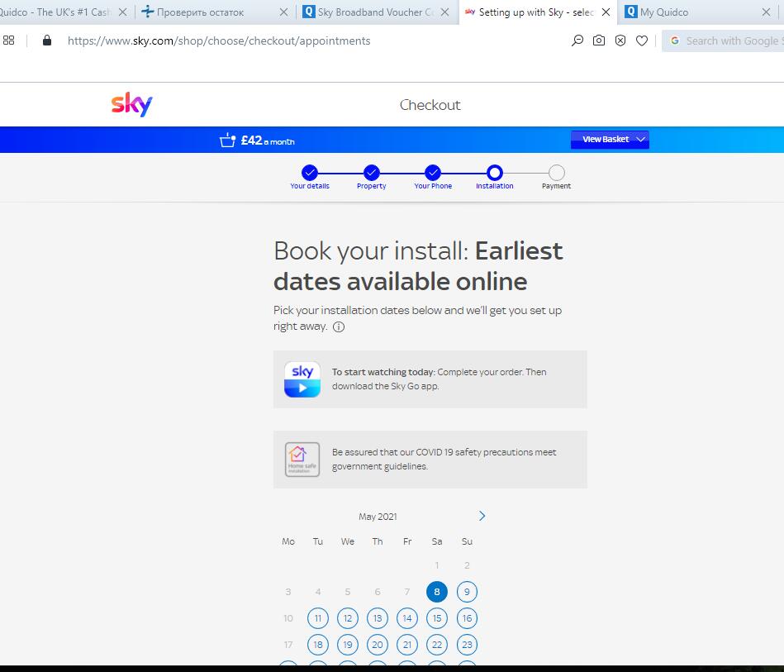
Task: Click the heart bookmark icon
Action: click(642, 41)
